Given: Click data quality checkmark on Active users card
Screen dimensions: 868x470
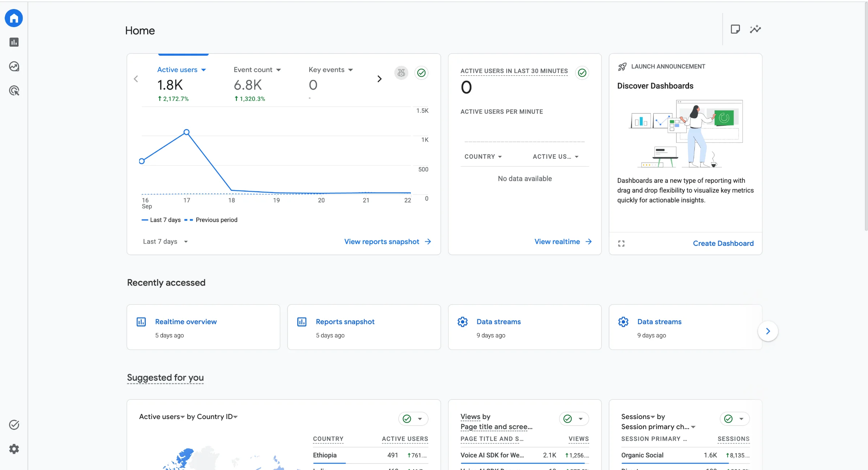Looking at the screenshot, I should click(x=421, y=73).
